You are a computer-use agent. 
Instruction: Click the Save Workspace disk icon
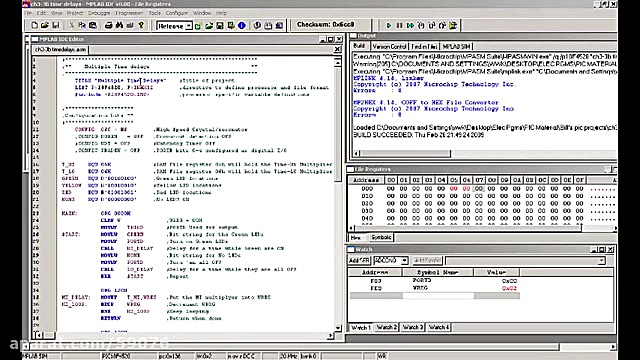220,26
